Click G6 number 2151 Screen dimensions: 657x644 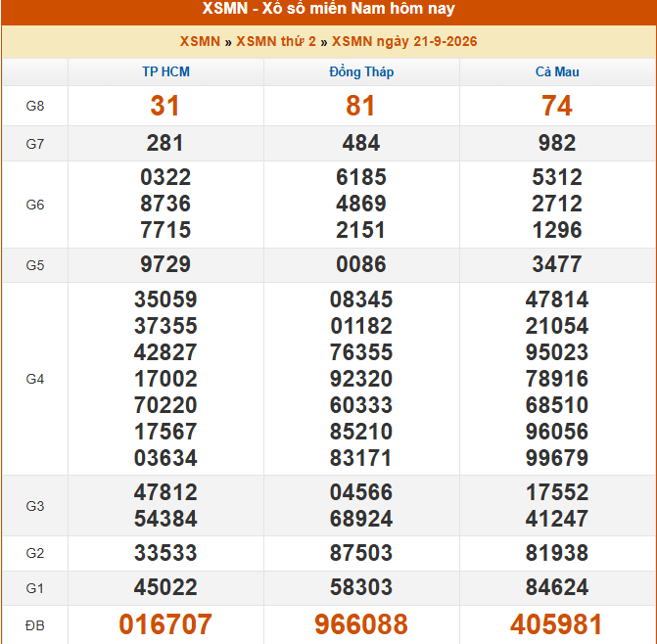[x=360, y=230]
